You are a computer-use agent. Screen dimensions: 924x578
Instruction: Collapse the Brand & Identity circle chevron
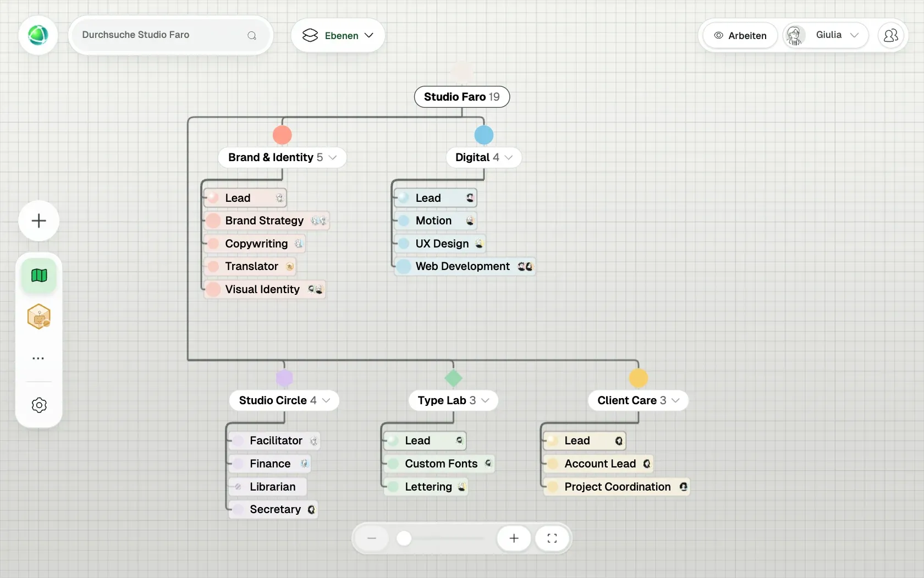click(333, 157)
